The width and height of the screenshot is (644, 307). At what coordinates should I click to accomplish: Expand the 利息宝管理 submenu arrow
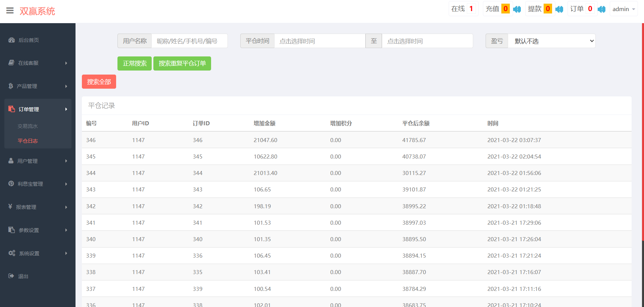click(66, 184)
